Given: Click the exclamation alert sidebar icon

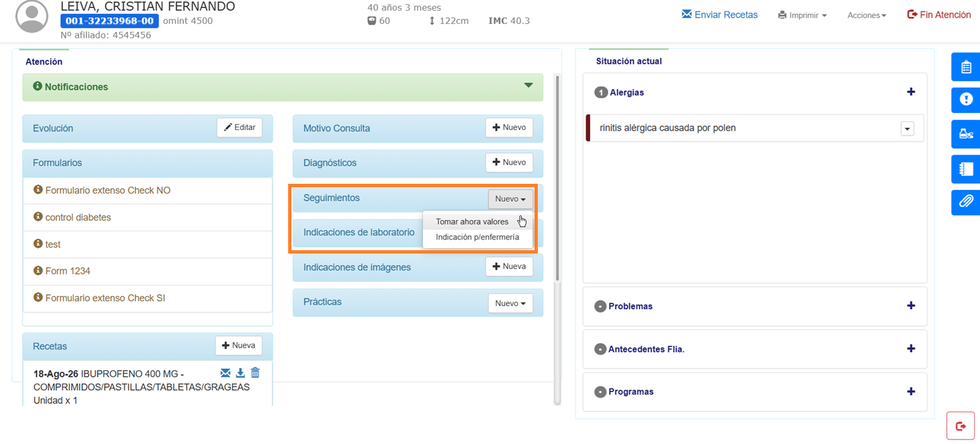Looking at the screenshot, I should click(x=965, y=100).
